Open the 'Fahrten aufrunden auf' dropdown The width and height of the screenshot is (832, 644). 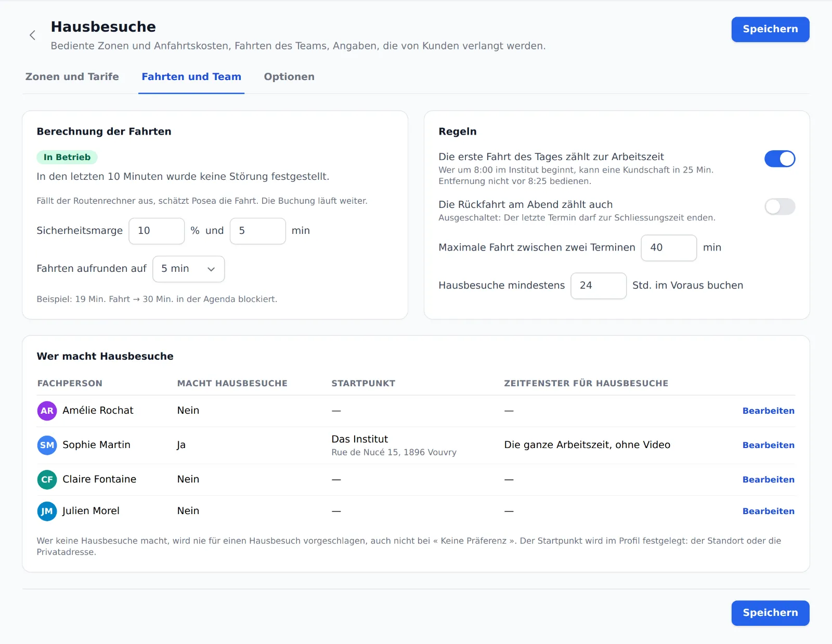coord(188,269)
